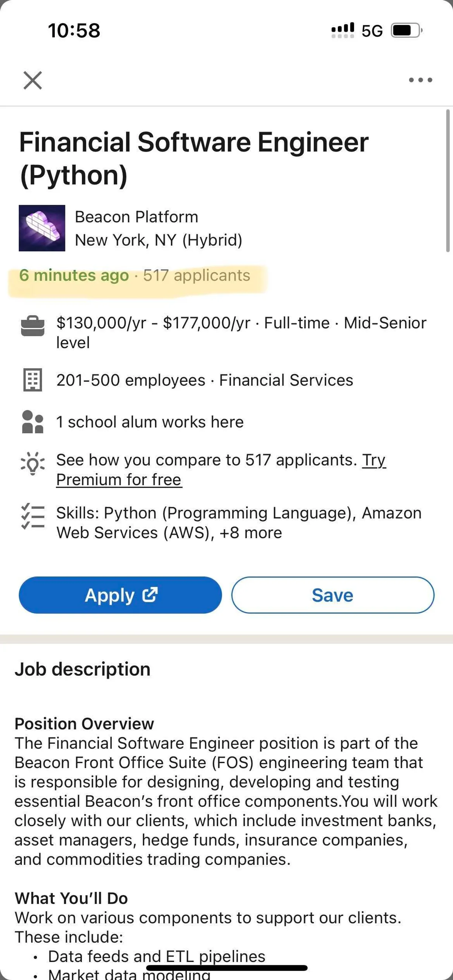This screenshot has width=453, height=980.
Task: Tap the home indicator bar at bottom
Action: (x=226, y=968)
